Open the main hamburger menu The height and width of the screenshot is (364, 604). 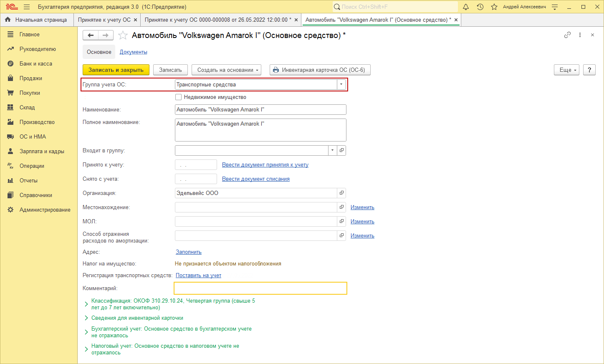click(x=27, y=7)
